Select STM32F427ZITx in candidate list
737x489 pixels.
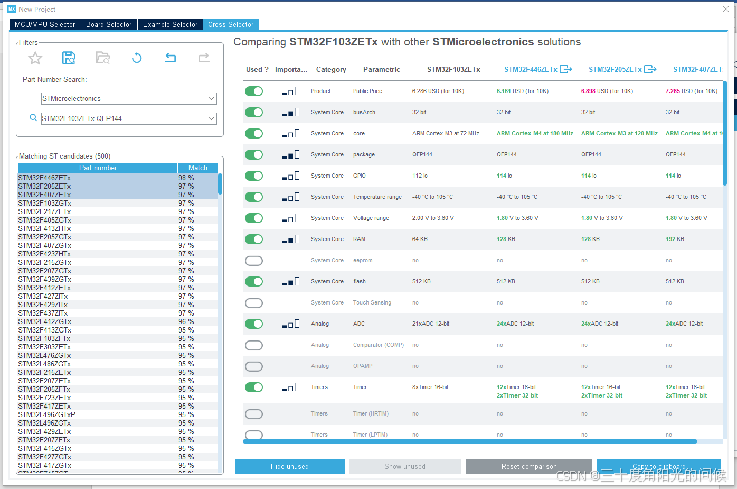[x=118, y=296]
